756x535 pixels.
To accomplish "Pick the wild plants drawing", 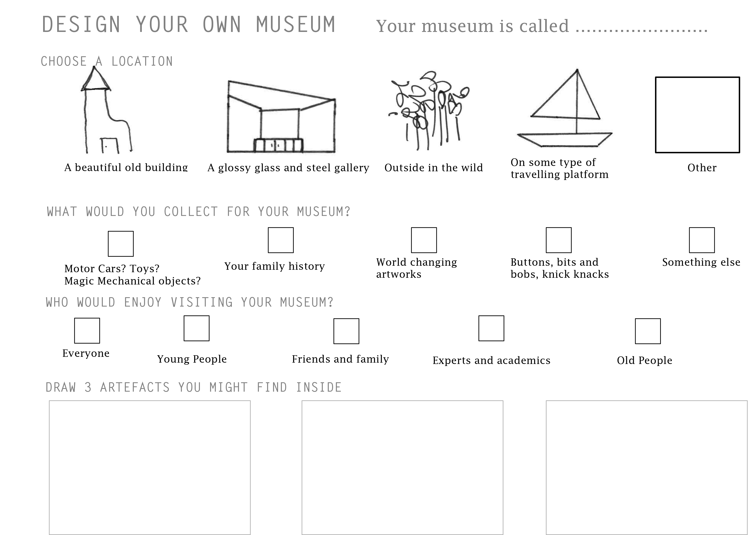I will point(429,110).
